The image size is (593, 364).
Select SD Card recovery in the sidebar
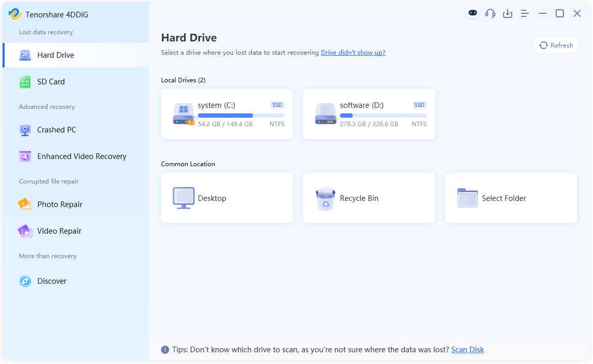52,82
